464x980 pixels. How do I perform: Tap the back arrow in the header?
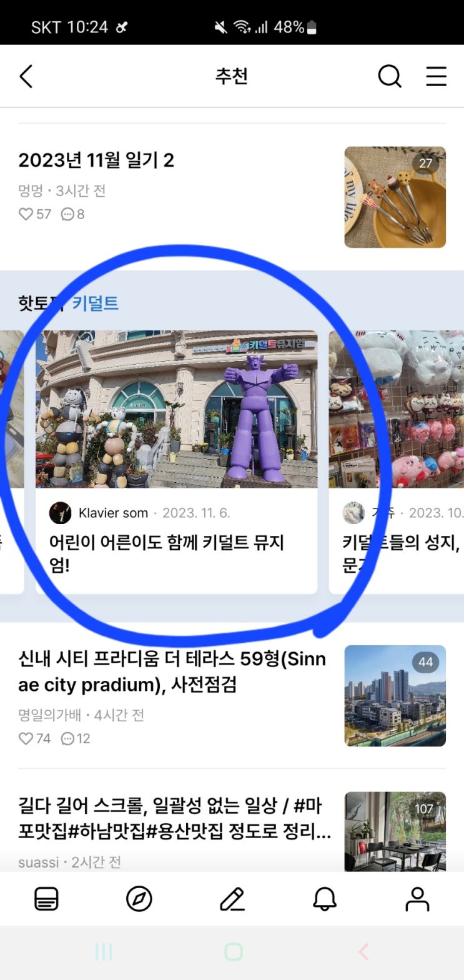[x=26, y=77]
